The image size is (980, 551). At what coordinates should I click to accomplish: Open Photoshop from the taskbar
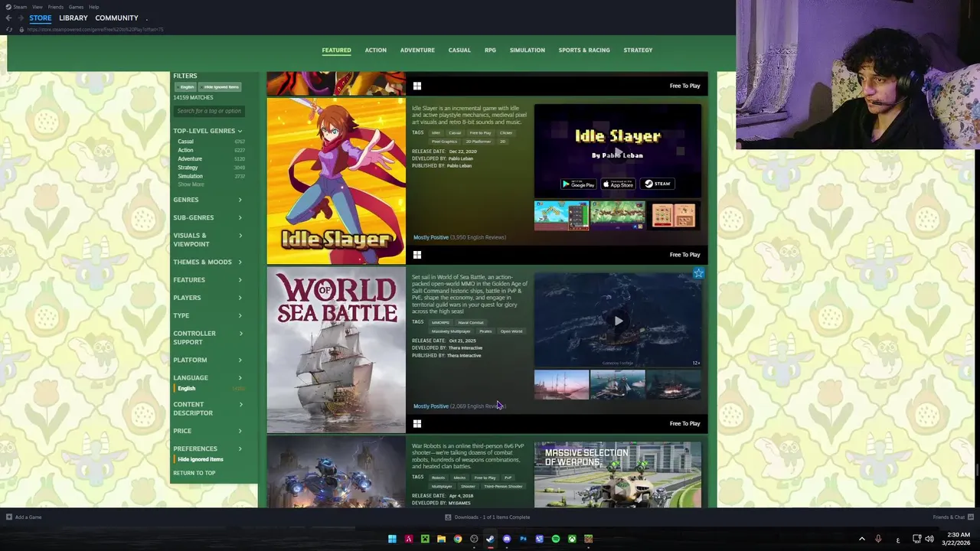tap(523, 539)
